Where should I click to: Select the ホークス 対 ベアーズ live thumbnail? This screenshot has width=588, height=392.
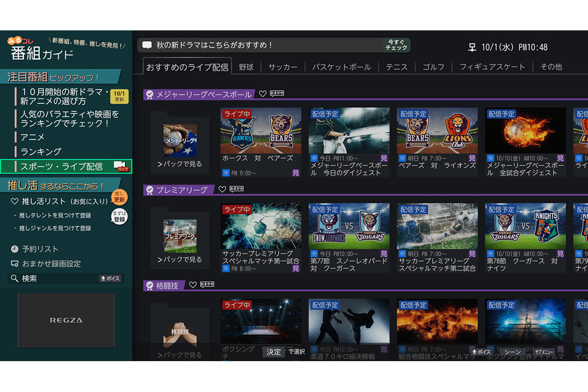(x=260, y=131)
